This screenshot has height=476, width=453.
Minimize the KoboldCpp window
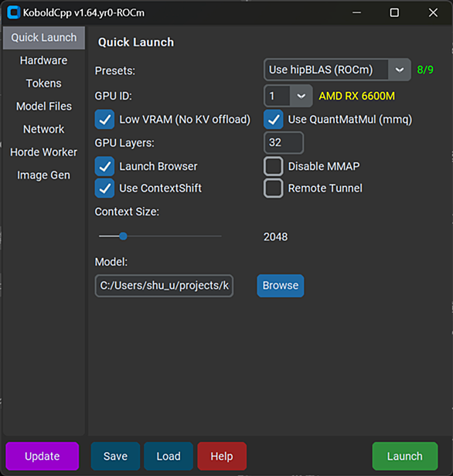tap(356, 12)
